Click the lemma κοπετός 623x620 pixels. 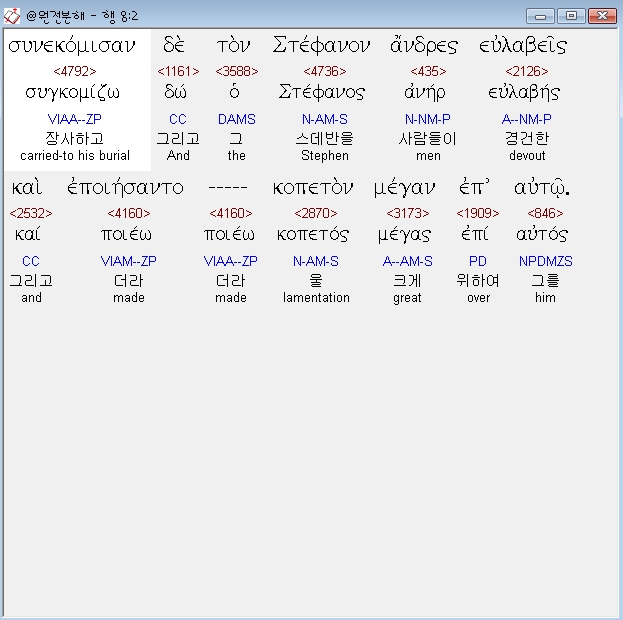click(x=313, y=234)
